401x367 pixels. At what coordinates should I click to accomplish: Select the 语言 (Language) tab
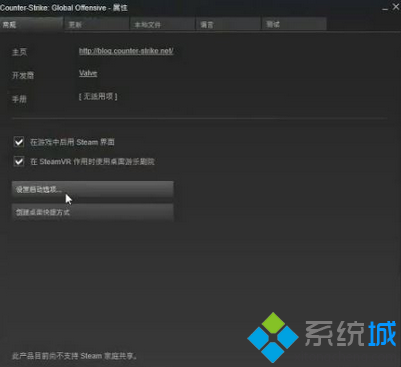click(x=228, y=25)
